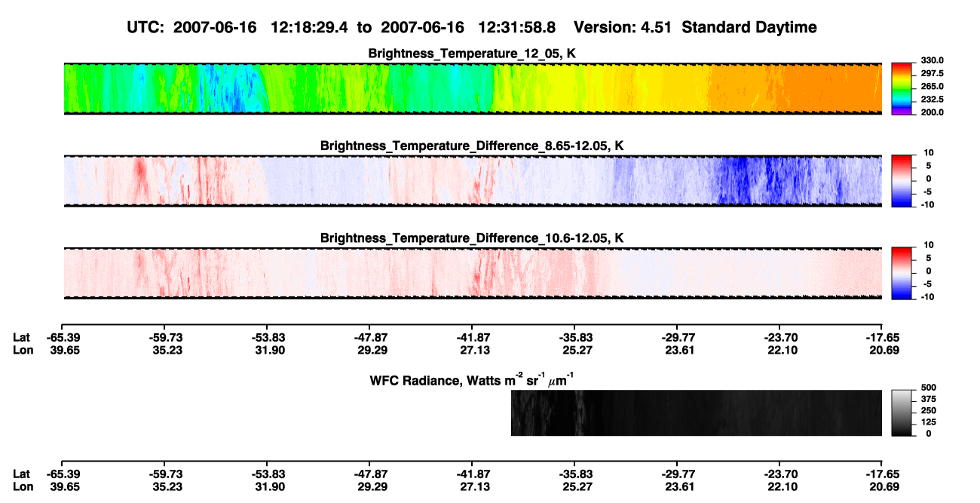Screen dimensions: 980x503
Task: Click the 'Brightness_Temperature_Difference_10.6-12.05, K' panel title
Action: (x=472, y=238)
